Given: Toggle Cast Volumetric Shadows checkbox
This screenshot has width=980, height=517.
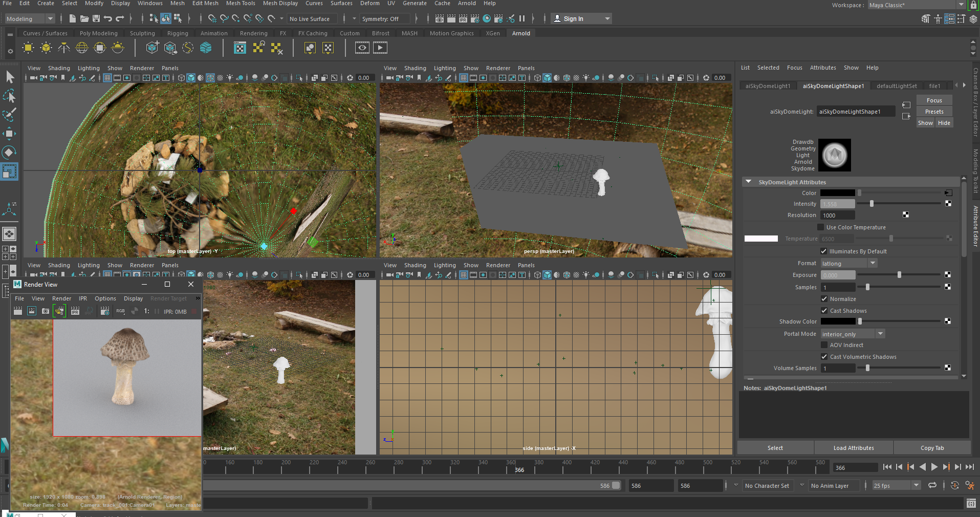Looking at the screenshot, I should (x=824, y=357).
